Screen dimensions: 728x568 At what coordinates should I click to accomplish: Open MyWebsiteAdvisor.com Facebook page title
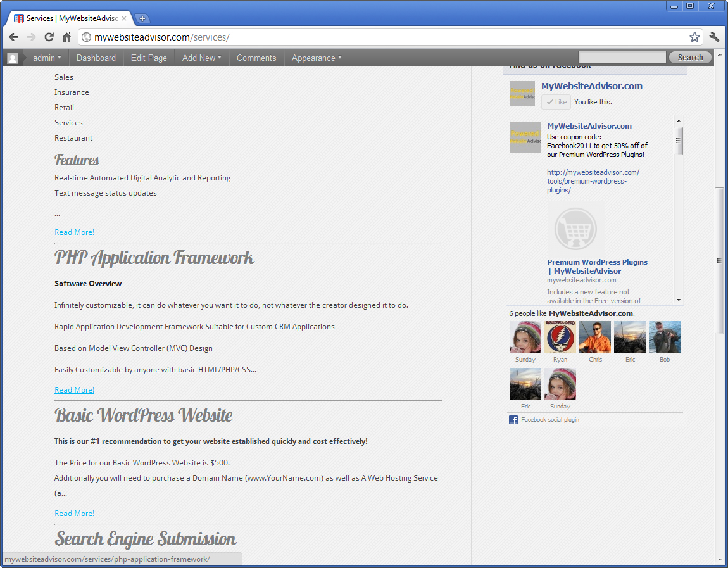click(591, 86)
